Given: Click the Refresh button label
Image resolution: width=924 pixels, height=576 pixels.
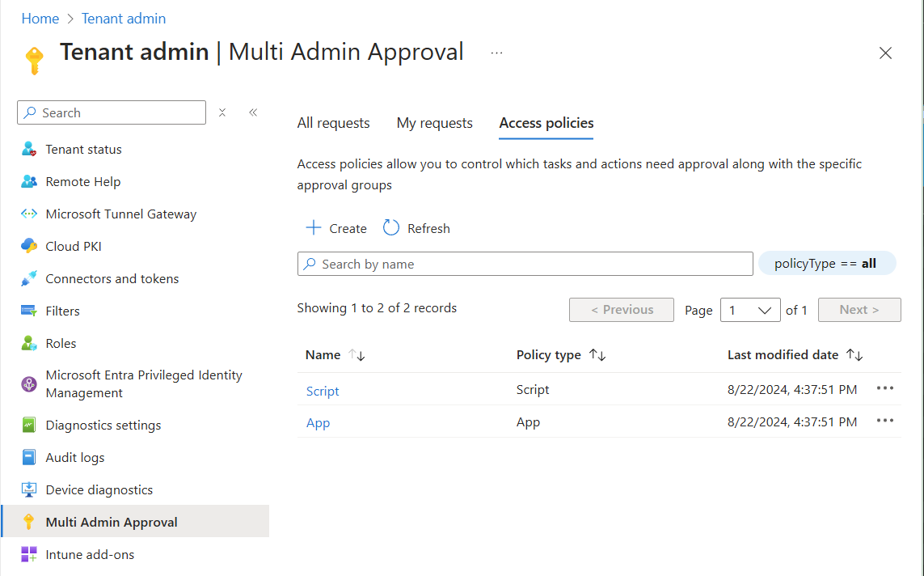Looking at the screenshot, I should click(x=428, y=229).
